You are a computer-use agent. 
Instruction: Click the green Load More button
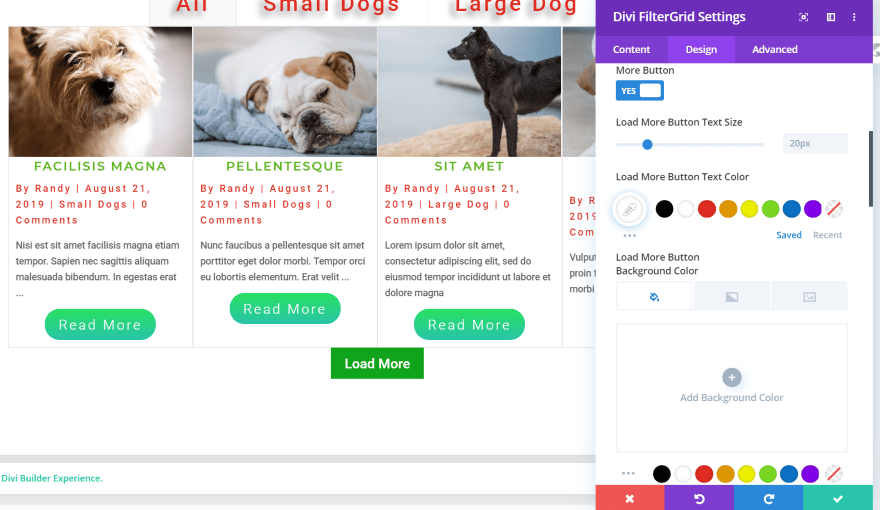pyautogui.click(x=377, y=364)
